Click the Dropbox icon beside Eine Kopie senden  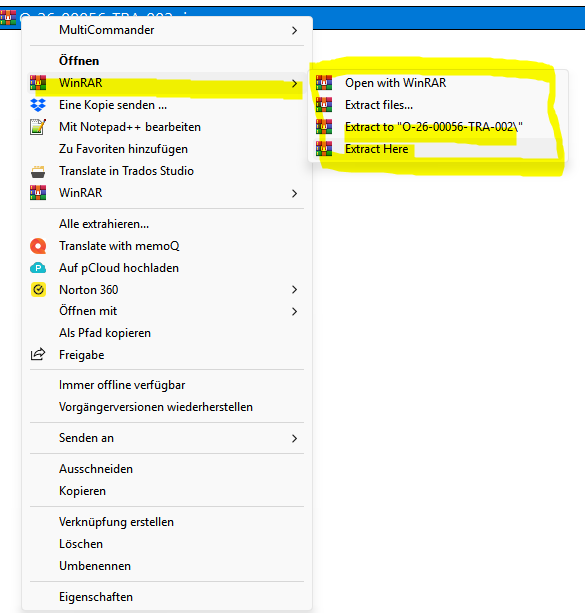click(38, 105)
